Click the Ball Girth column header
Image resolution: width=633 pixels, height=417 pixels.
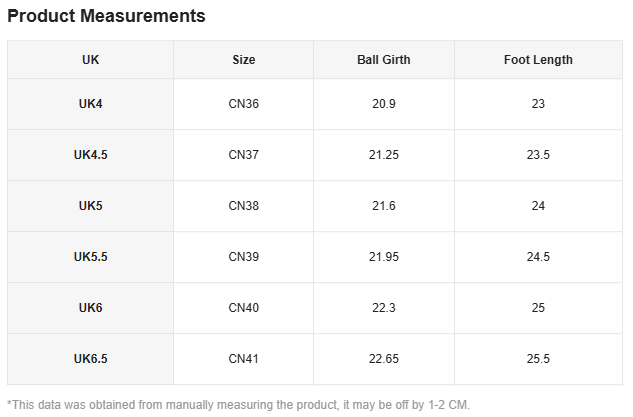click(383, 60)
